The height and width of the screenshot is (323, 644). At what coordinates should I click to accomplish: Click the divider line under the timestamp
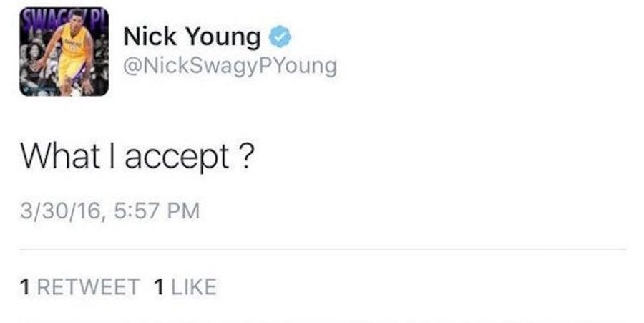[x=323, y=249]
